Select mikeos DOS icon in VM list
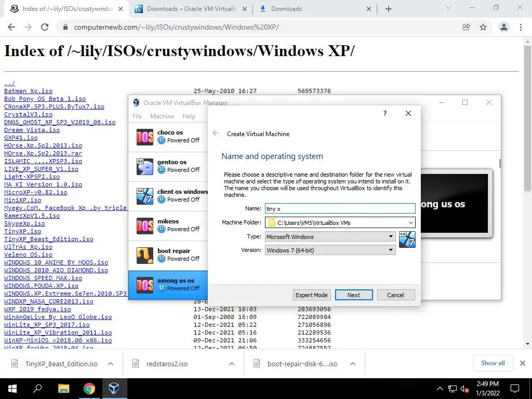532x399 pixels. pos(145,225)
